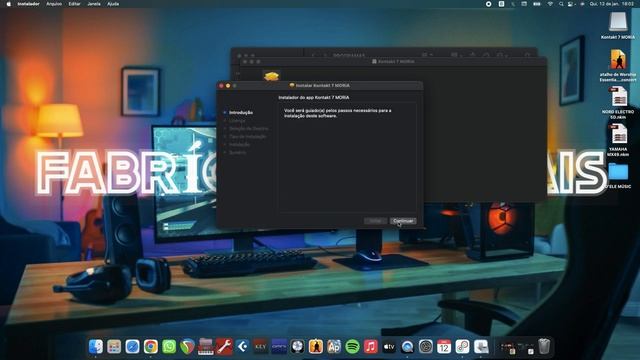Viewport: 640px width, 360px height.
Task: Select the Introdução step in installer sidebar
Action: coord(241,113)
